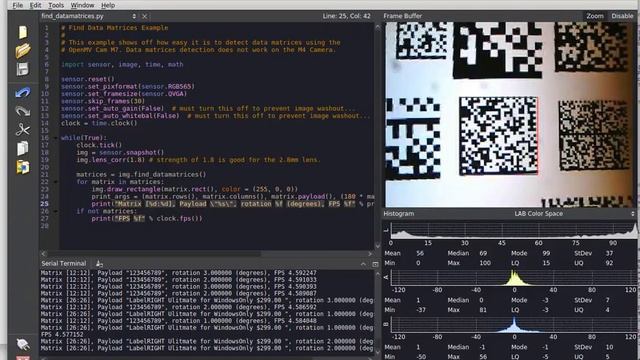Open the Tools menu
The image size is (640, 360).
(56, 5)
